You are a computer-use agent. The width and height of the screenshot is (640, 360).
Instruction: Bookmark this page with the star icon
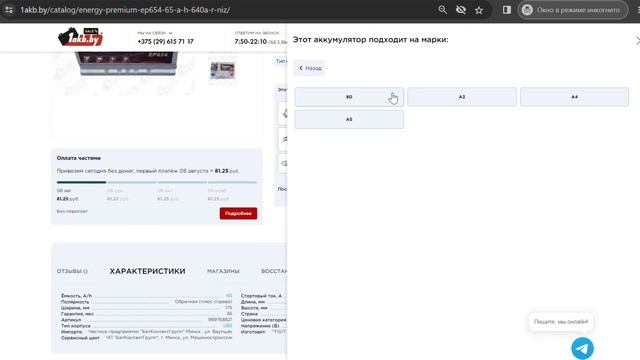click(x=479, y=10)
